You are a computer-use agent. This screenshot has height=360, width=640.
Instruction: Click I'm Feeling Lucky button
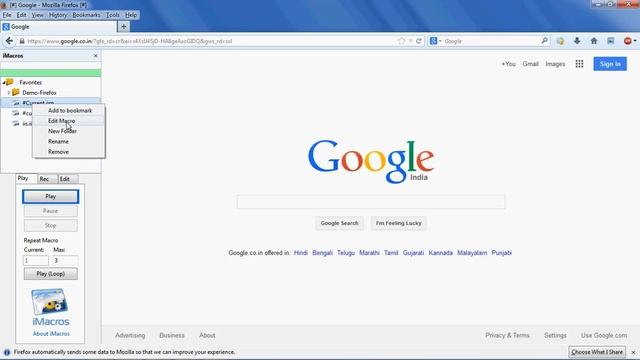pyautogui.click(x=398, y=223)
